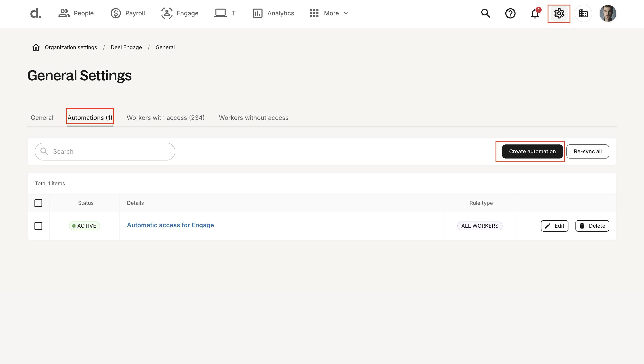Focus the Search input field
Screen dimensions: 644x364
coord(105,151)
